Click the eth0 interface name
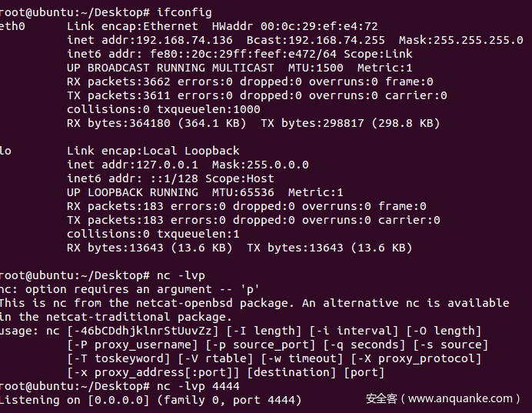This screenshot has width=532, height=413. click(x=13, y=26)
